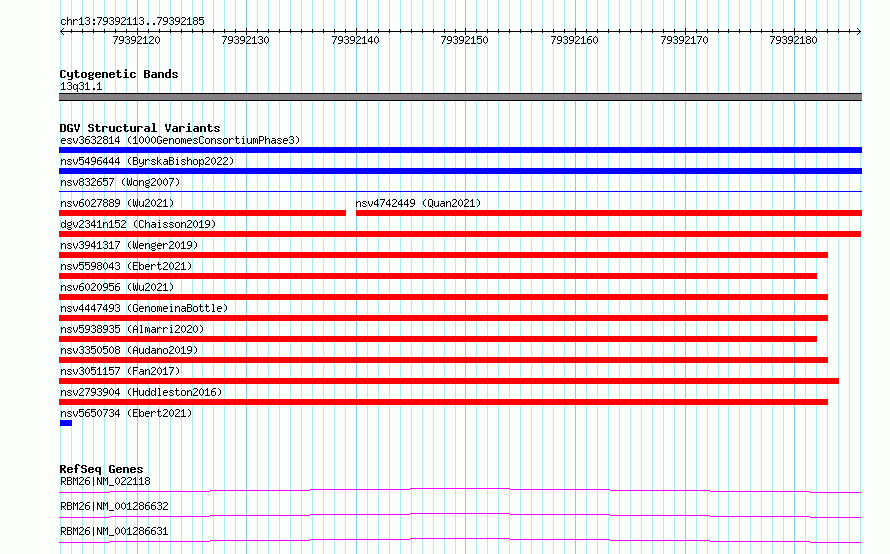Image resolution: width=890 pixels, height=554 pixels.
Task: Click the RBM26|NM_022118 transcript label
Action: tap(105, 481)
